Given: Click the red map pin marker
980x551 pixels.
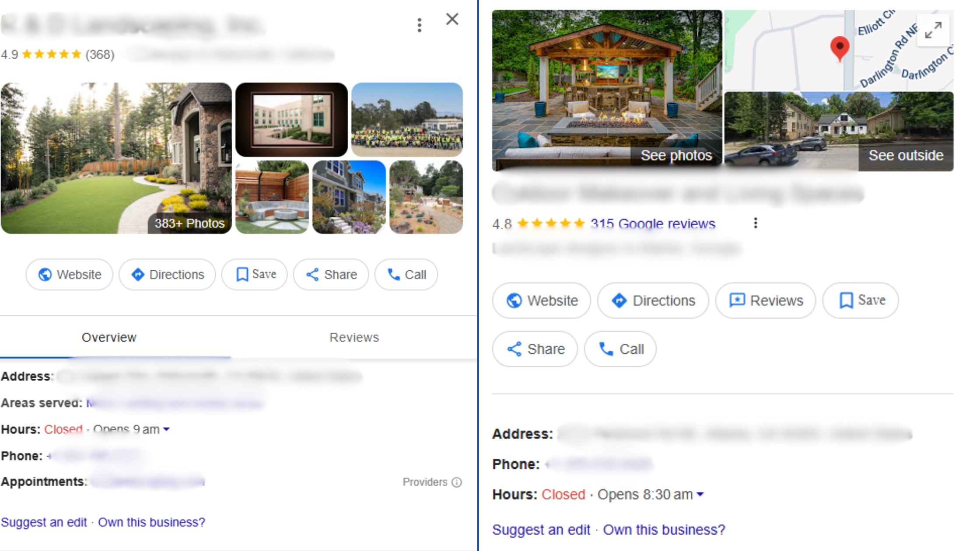Looking at the screenshot, I should (x=840, y=49).
